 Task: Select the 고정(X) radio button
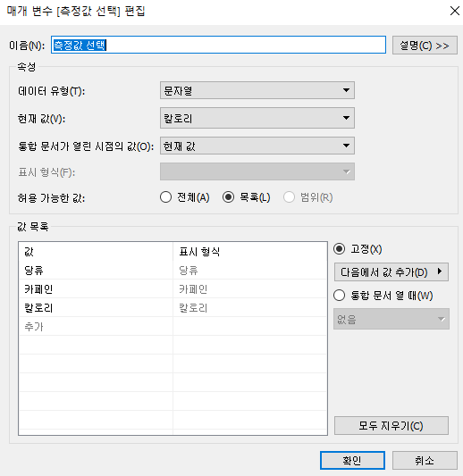point(358,249)
